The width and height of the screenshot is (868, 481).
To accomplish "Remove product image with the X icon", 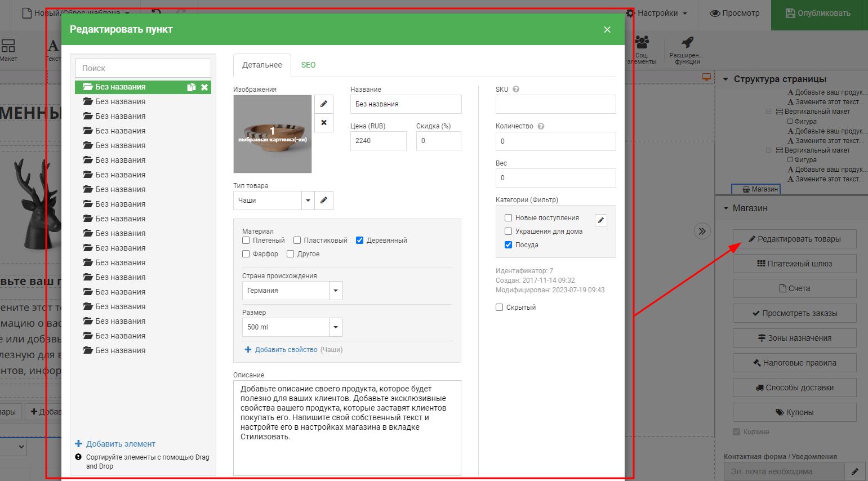I will [324, 123].
